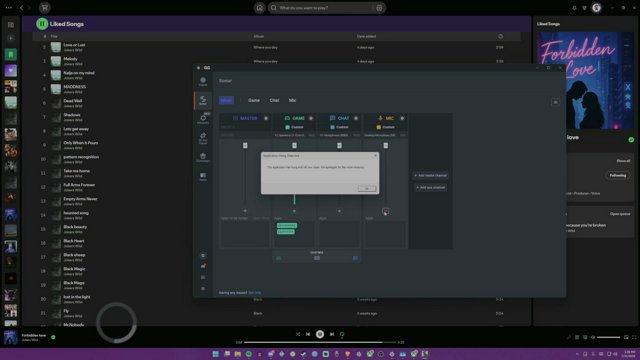Image resolution: width=640 pixels, height=360 pixels.
Task: Open Connect to a device icon in Spotify
Action: 585,337
